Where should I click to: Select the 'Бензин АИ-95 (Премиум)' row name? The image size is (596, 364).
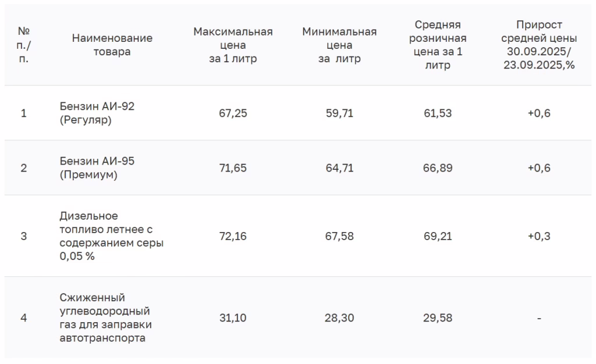(x=97, y=167)
